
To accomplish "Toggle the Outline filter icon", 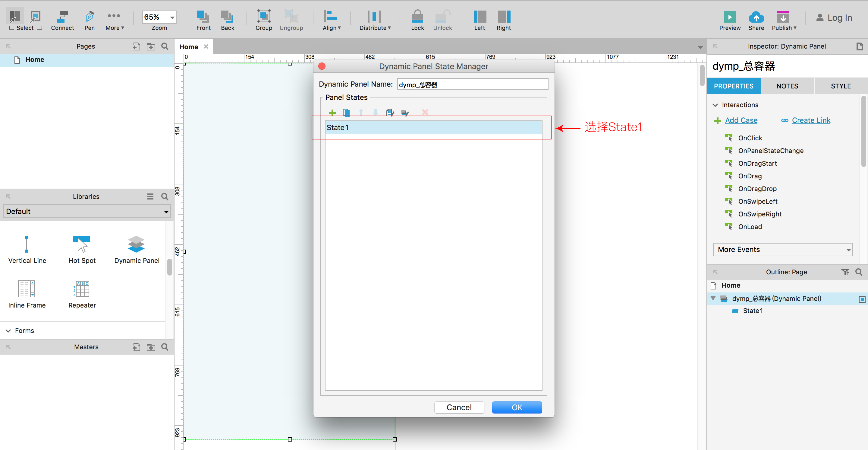I will [x=845, y=272].
